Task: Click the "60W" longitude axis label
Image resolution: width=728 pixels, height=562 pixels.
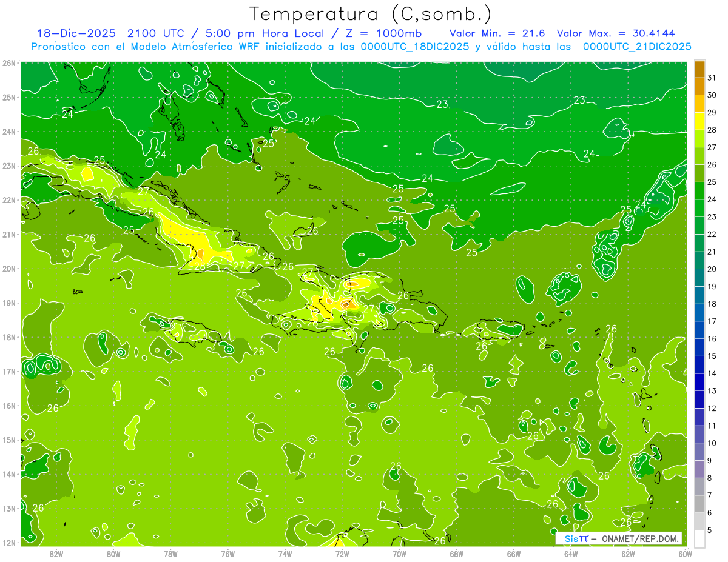Action: (x=684, y=554)
